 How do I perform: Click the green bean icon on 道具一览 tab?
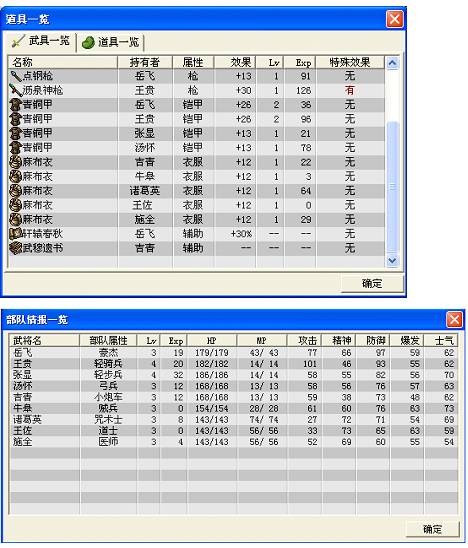click(88, 43)
